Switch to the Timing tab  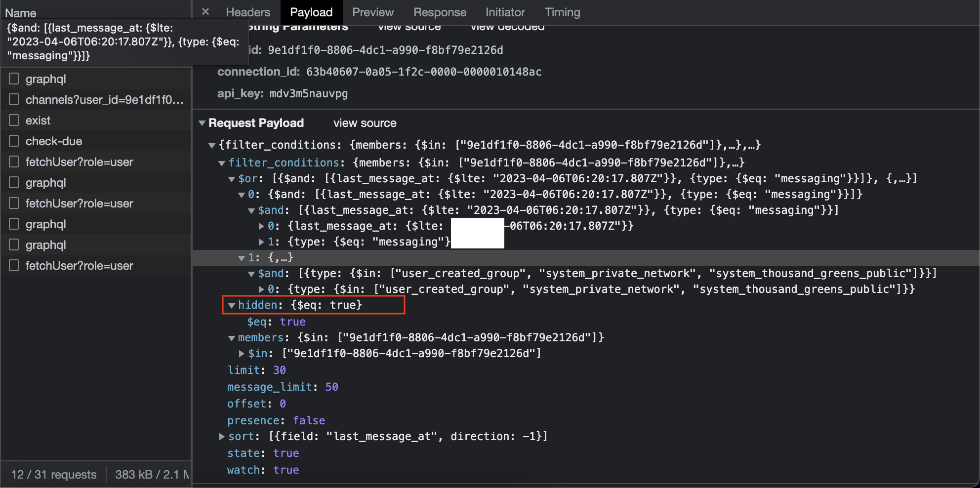point(562,12)
